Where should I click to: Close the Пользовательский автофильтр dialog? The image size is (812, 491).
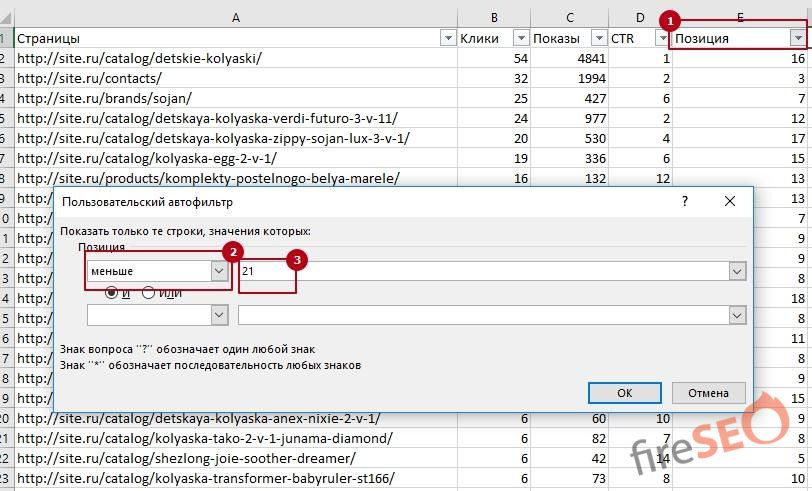[x=730, y=201]
